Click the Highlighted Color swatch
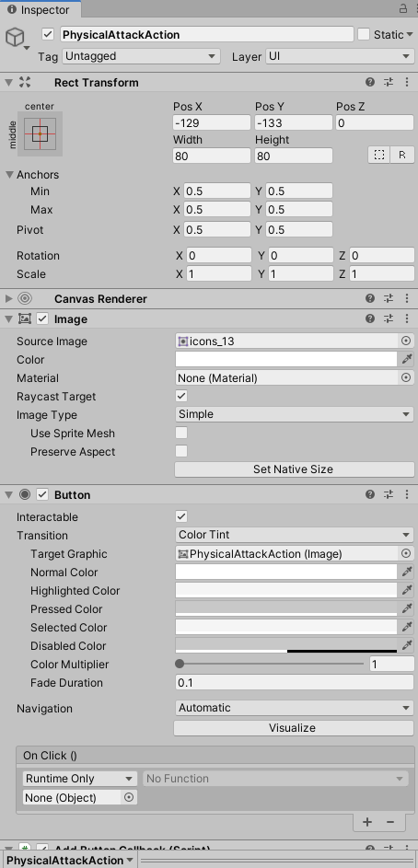 286,590
